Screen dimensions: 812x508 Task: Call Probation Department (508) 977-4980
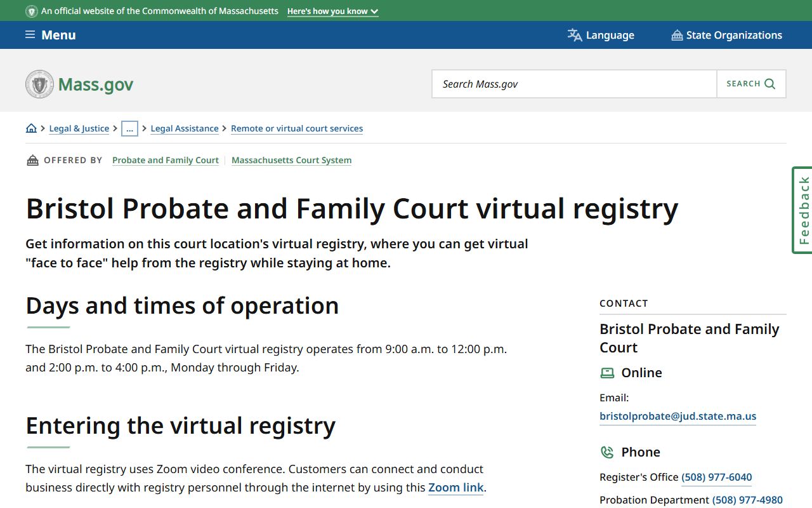click(x=747, y=500)
